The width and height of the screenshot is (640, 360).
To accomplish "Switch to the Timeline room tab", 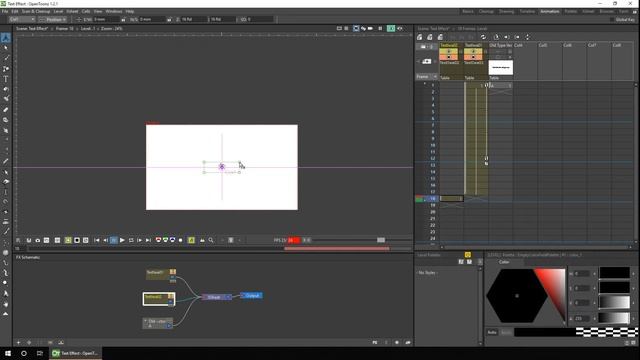I will tap(527, 11).
